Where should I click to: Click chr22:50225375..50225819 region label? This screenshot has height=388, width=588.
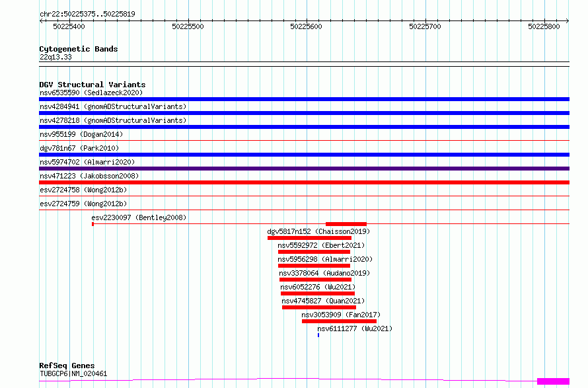(87, 14)
